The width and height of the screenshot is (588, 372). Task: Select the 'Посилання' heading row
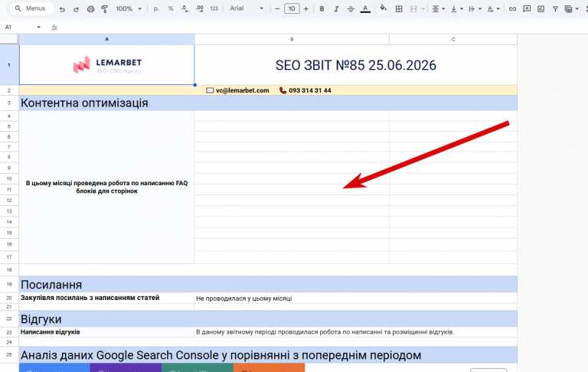tap(268, 284)
